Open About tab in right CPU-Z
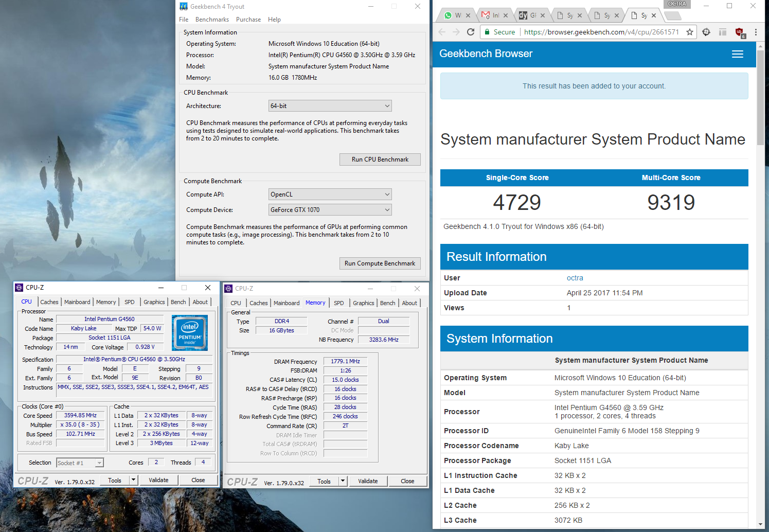 (409, 303)
